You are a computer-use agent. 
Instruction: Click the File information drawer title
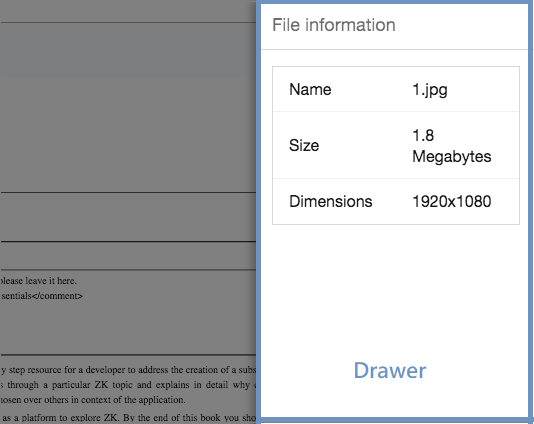pyautogui.click(x=334, y=25)
